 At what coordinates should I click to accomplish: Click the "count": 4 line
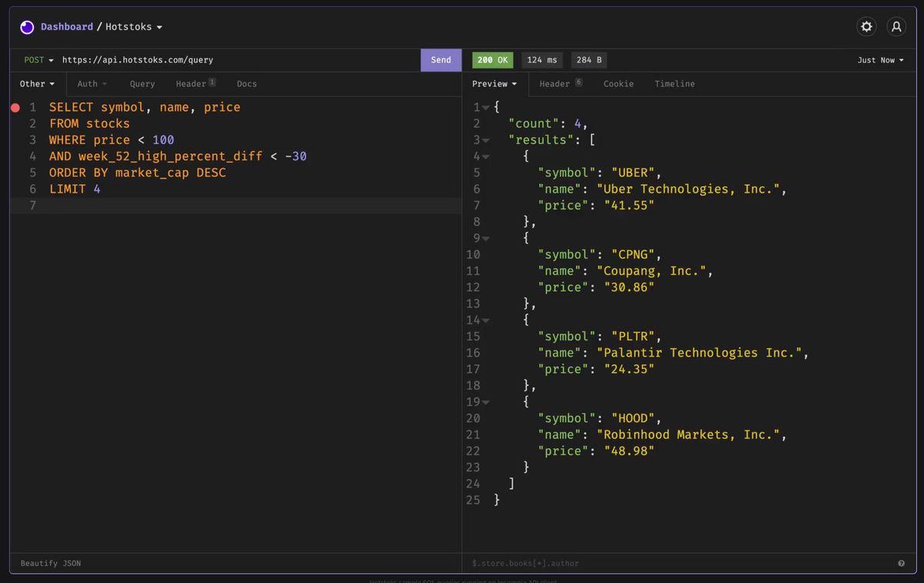pyautogui.click(x=547, y=124)
